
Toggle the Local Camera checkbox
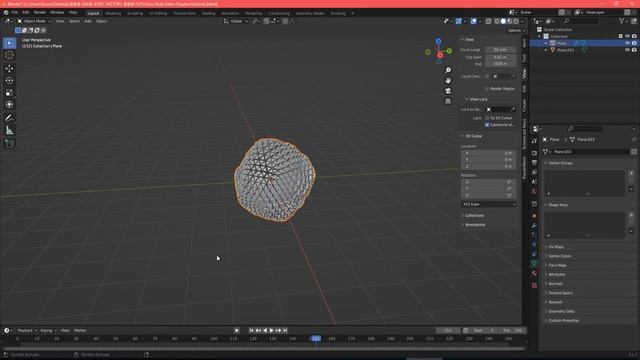tap(487, 76)
